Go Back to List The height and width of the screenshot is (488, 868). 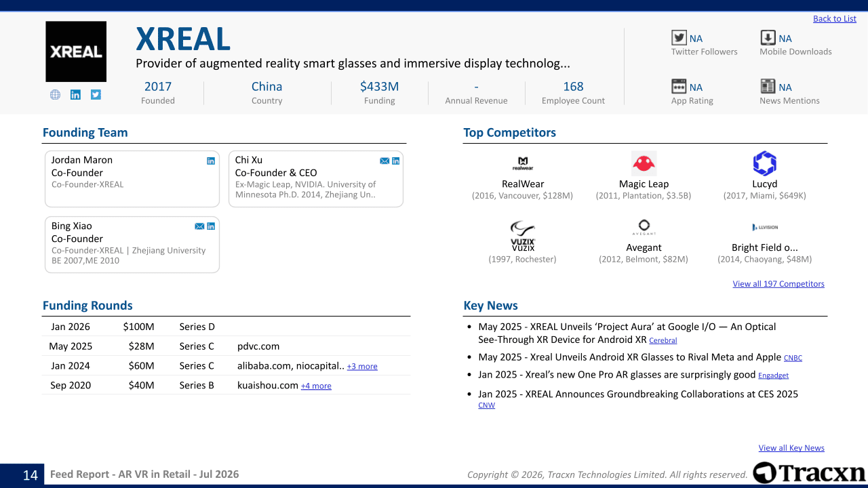pos(835,19)
